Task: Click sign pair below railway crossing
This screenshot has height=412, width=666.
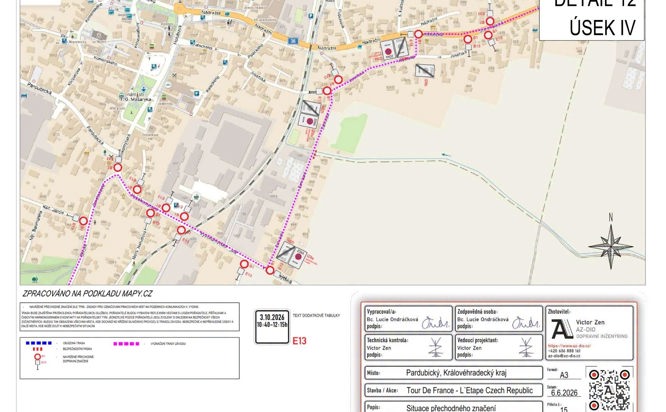Action: tap(310, 113)
